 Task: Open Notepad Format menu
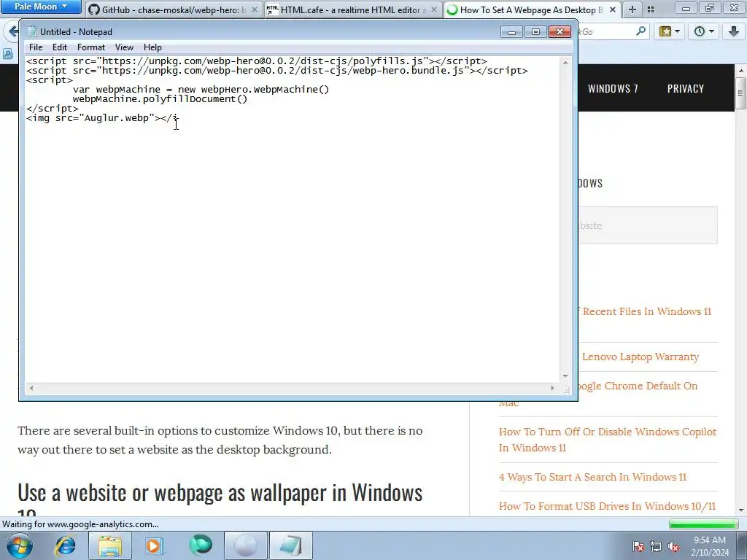point(91,47)
